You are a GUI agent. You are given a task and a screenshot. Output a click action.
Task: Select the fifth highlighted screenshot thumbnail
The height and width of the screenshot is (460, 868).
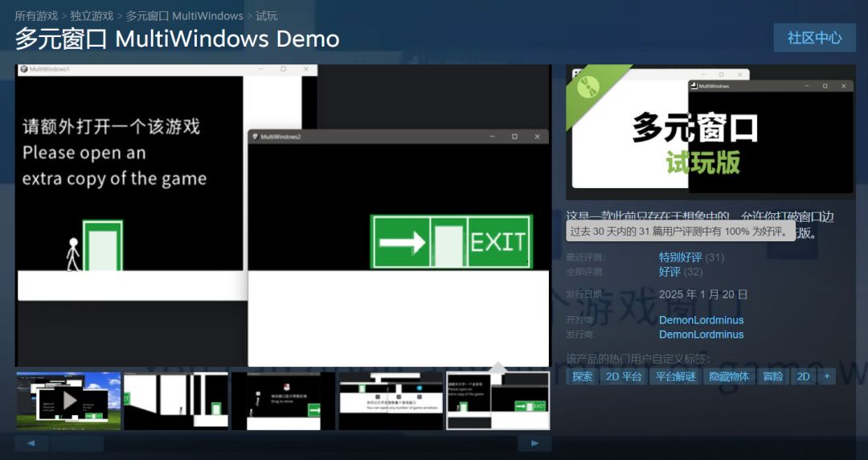(x=498, y=400)
